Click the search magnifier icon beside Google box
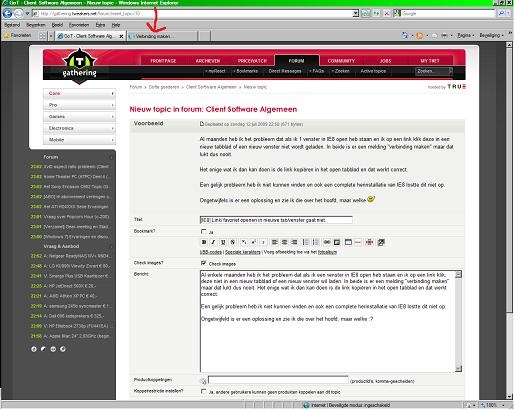Screen dimensions: 514x410 coord(501,14)
